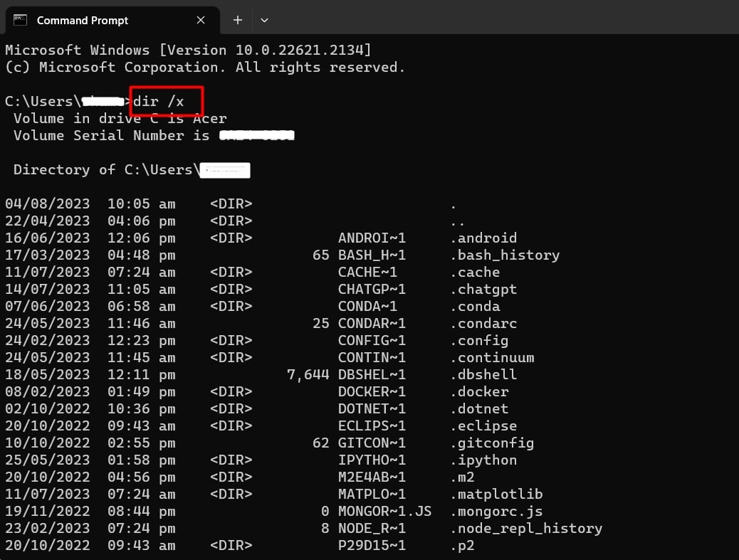
Task: Click the Command Prompt tab icon
Action: coord(20,20)
